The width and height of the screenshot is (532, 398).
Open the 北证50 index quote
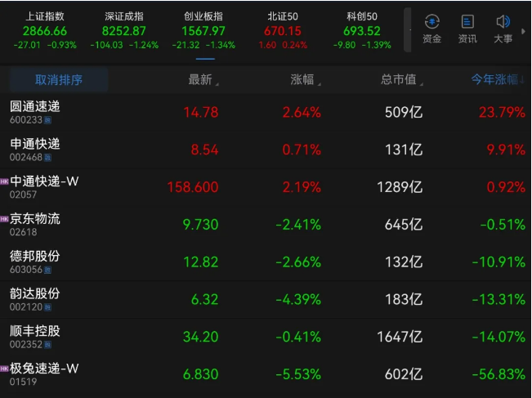tap(283, 30)
